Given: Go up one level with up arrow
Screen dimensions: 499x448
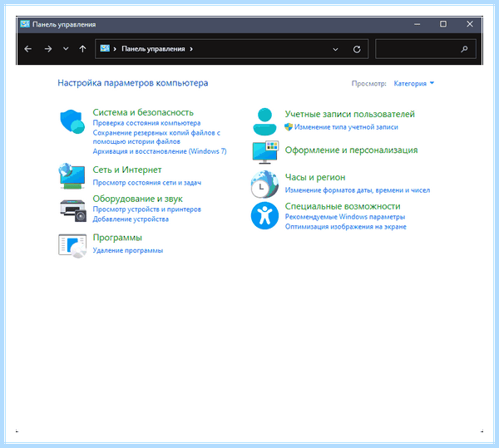Looking at the screenshot, I should pos(82,49).
